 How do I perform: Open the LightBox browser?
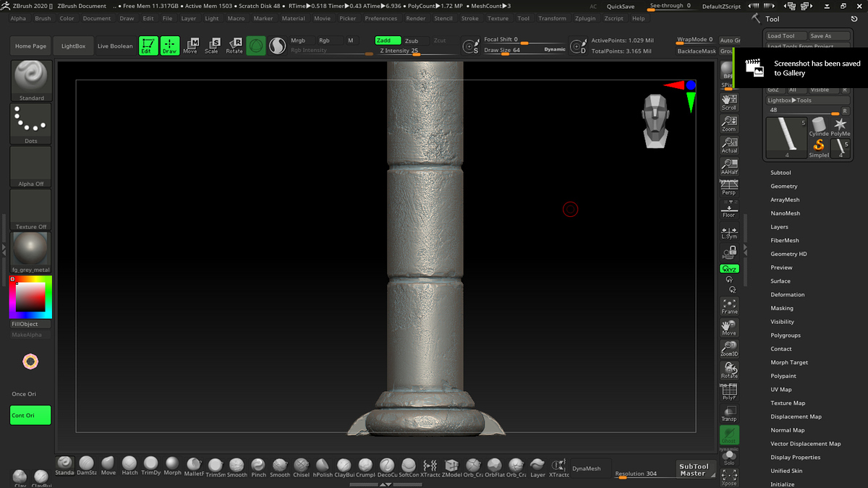tap(73, 46)
